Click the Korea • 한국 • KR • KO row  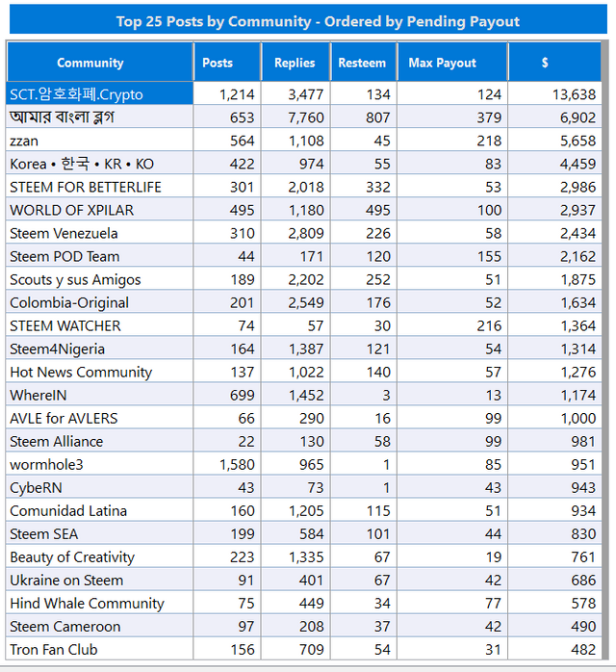(303, 164)
